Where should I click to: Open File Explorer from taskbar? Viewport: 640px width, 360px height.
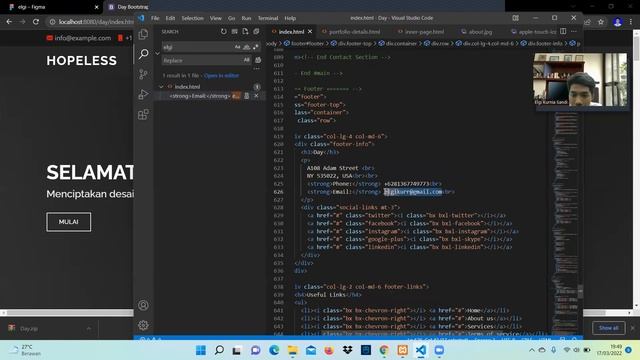coord(293,350)
